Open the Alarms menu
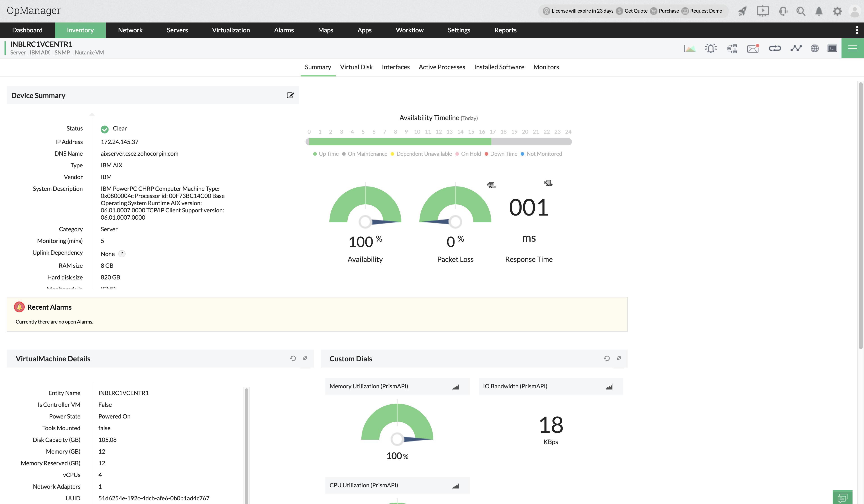Screen dimensions: 864x504 283,30
